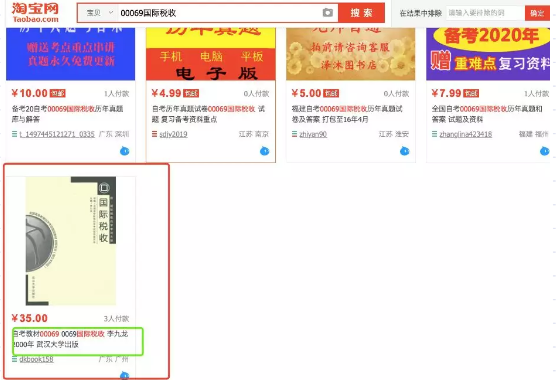The height and width of the screenshot is (380, 558).
Task: Click the exclude-words input field
Action: (x=485, y=13)
